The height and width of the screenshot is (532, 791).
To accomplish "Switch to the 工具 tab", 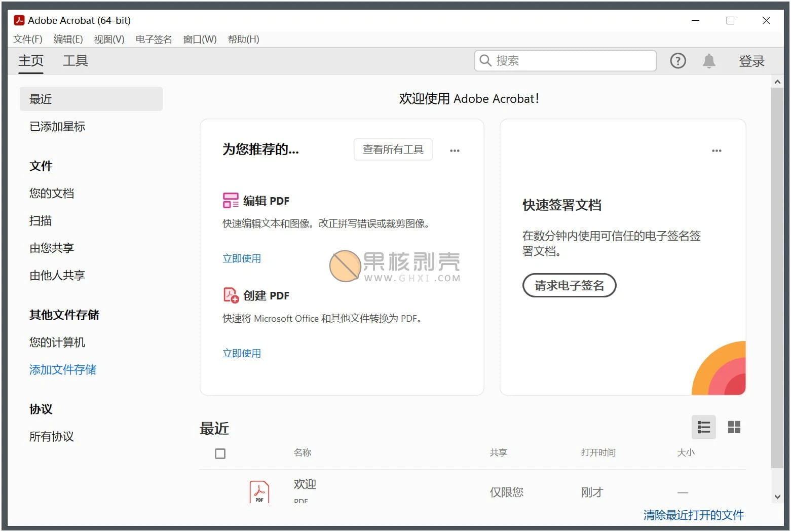I will click(x=76, y=61).
